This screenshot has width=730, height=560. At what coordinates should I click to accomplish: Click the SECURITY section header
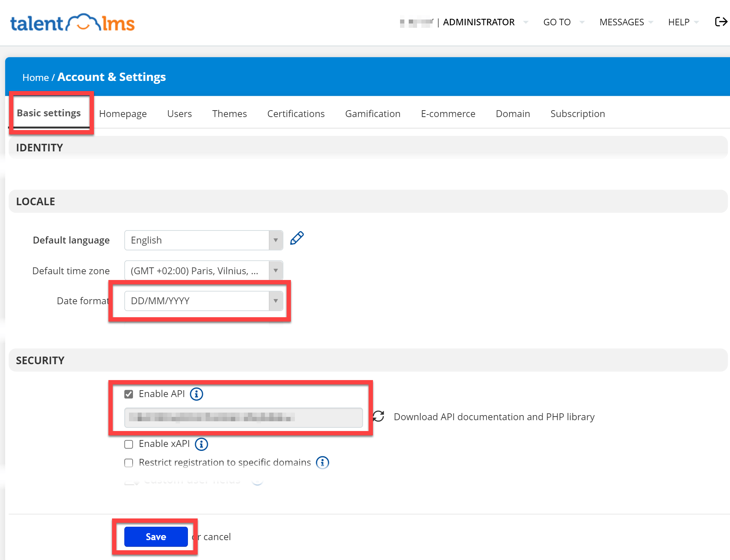pos(368,360)
